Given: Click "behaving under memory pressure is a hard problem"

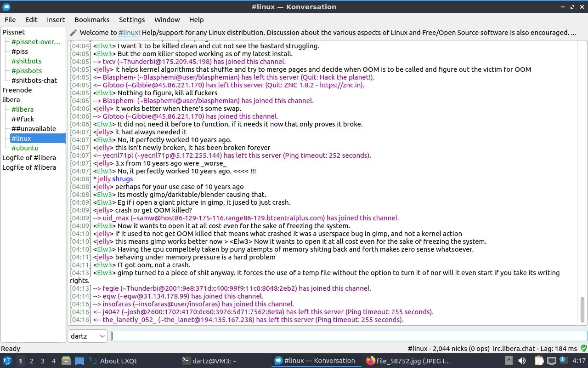Looking at the screenshot, I should (x=195, y=257).
